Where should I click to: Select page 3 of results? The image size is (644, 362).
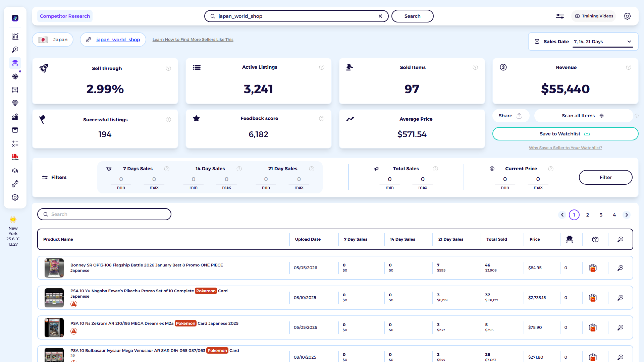click(601, 215)
